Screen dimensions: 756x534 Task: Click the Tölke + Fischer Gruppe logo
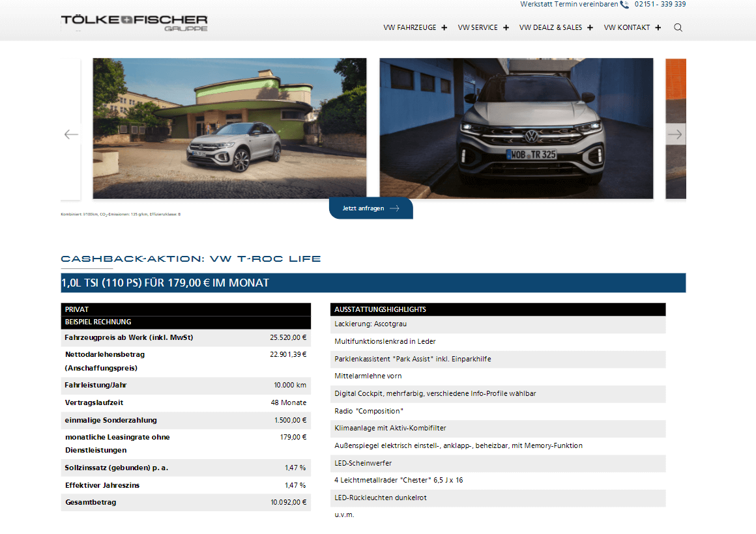coord(134,23)
